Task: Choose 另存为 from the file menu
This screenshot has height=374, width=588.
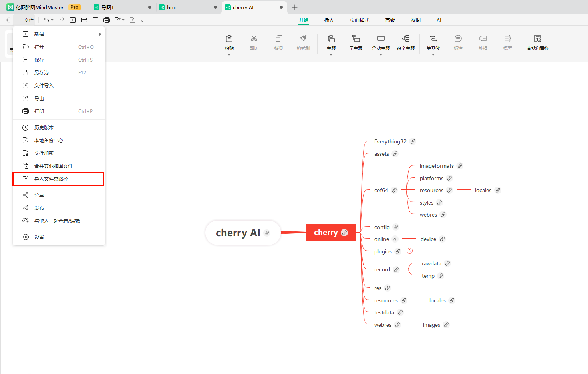Action: (x=58, y=73)
